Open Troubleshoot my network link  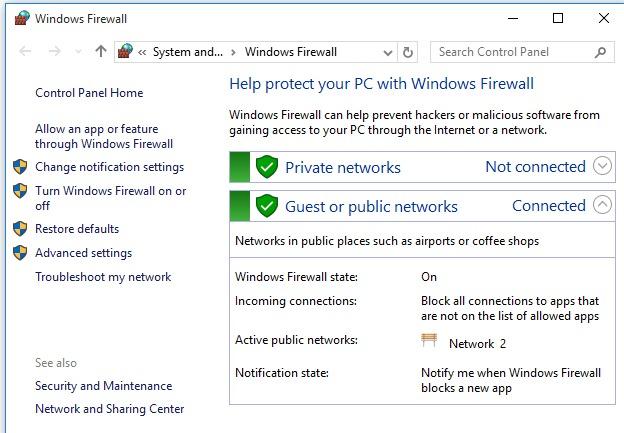103,277
